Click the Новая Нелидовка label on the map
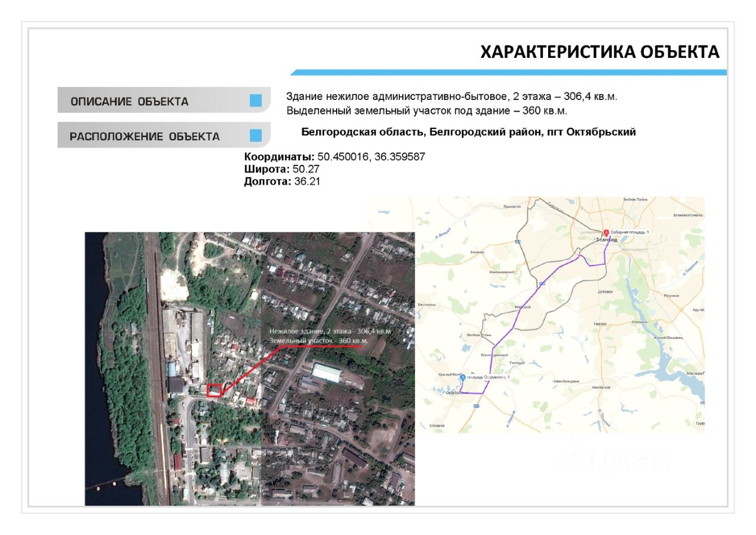Image resolution: width=756 pixels, height=535 pixels. click(x=566, y=381)
